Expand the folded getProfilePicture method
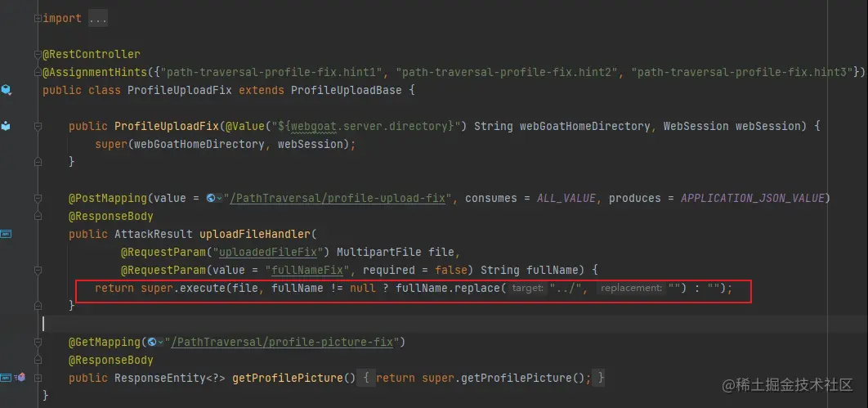 click(38, 378)
